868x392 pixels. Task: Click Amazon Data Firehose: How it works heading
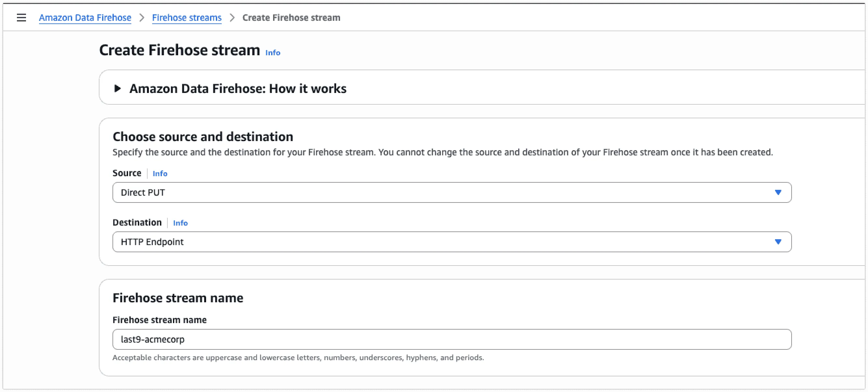click(238, 88)
